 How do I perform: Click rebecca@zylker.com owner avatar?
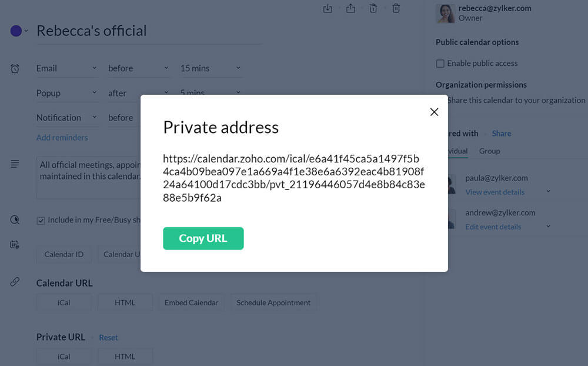445,13
